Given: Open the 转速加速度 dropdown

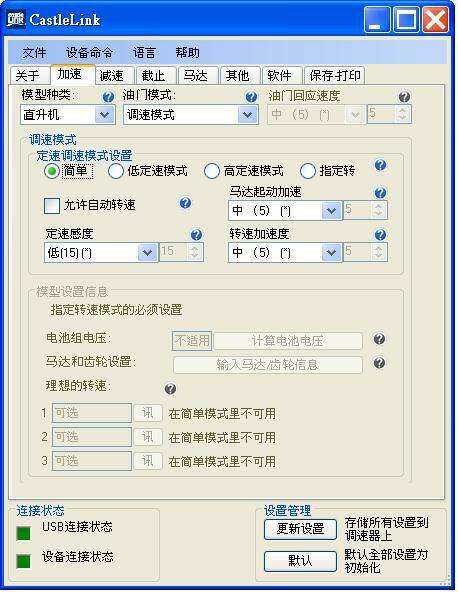Looking at the screenshot, I should [x=285, y=252].
